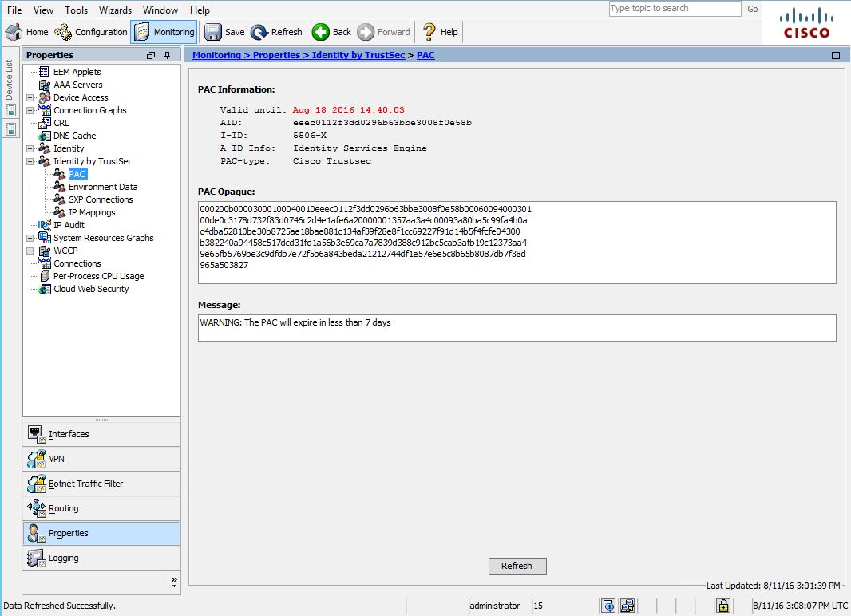Image resolution: width=851 pixels, height=616 pixels.
Task: Click the System Resources Graphs icon
Action: (45, 238)
